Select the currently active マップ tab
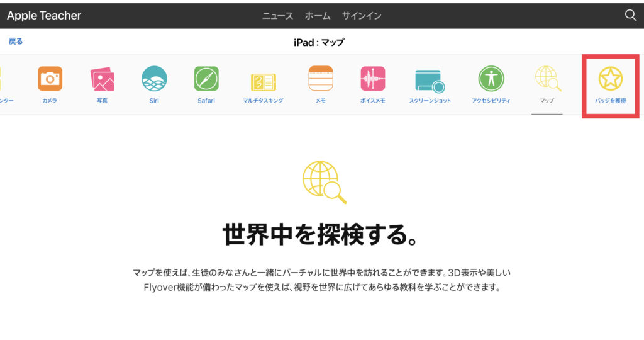The width and height of the screenshot is (644, 340). coord(547,82)
